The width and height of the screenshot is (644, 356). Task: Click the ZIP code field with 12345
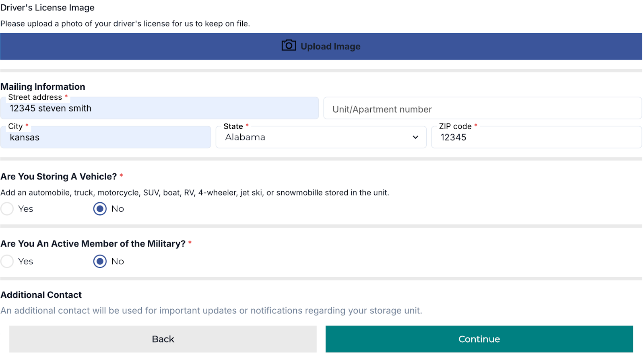pyautogui.click(x=536, y=138)
